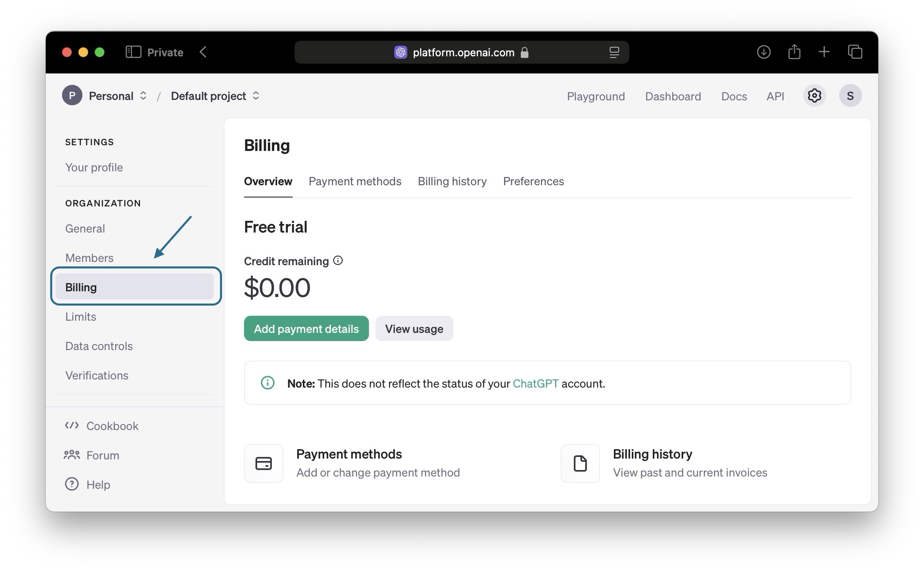Select Members in the sidebar
924x572 pixels.
pos(89,258)
